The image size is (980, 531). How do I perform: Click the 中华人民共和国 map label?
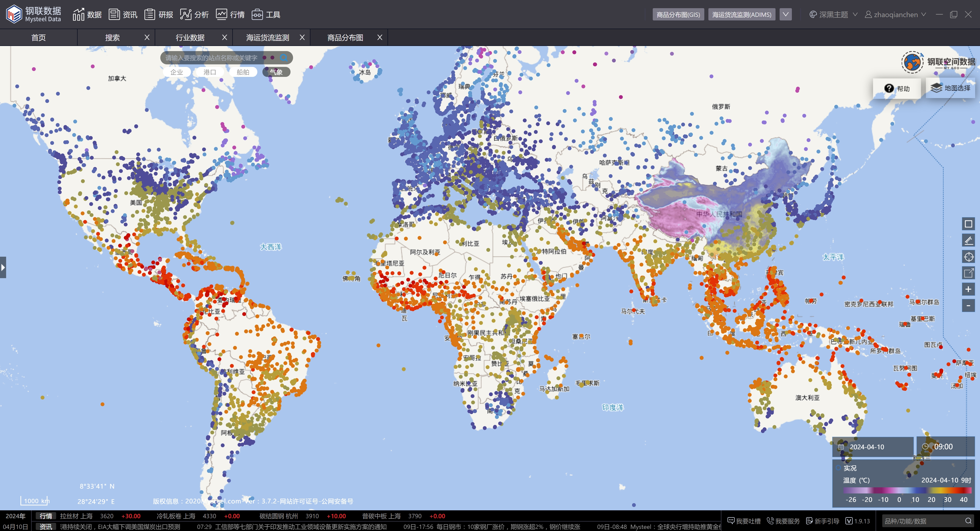719,214
